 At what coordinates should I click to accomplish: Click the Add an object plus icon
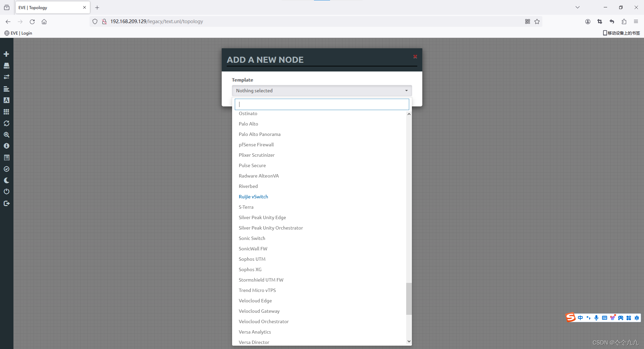(x=6, y=54)
